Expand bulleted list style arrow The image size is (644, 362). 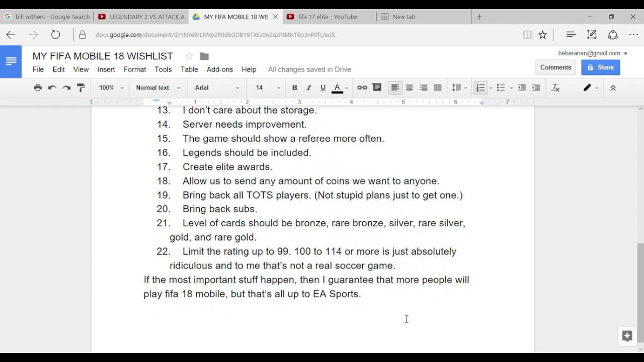(x=511, y=88)
